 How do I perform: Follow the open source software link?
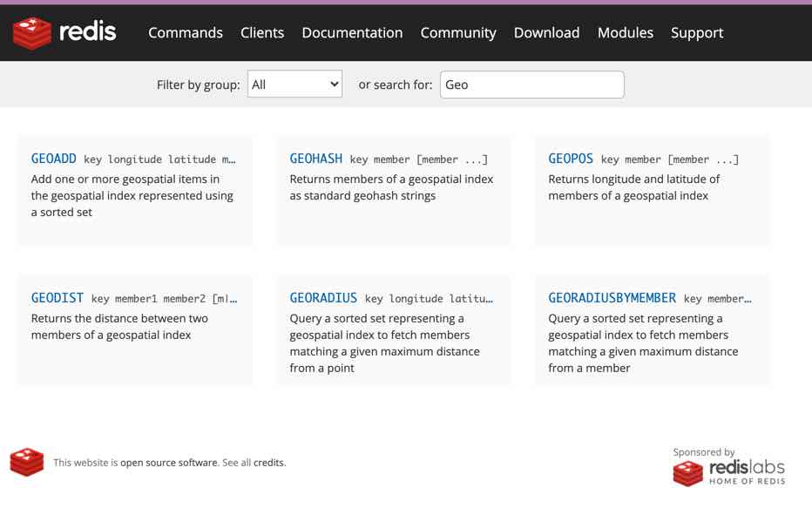click(169, 463)
